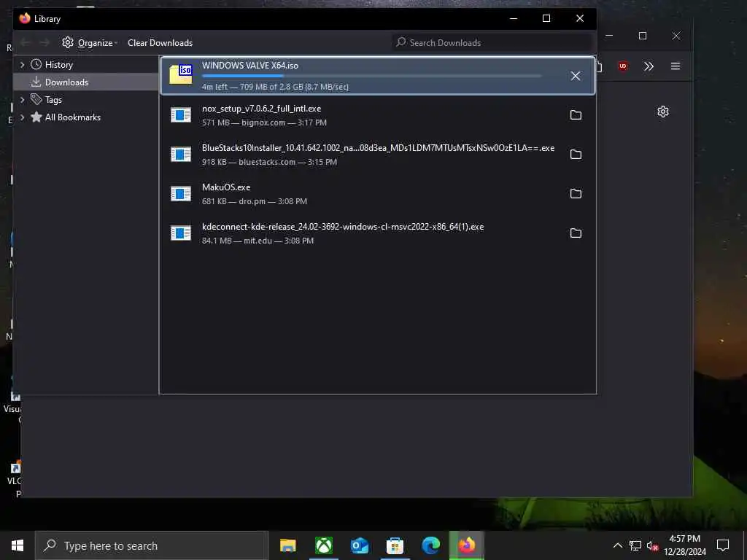Open the notification center icon

[x=723, y=545]
